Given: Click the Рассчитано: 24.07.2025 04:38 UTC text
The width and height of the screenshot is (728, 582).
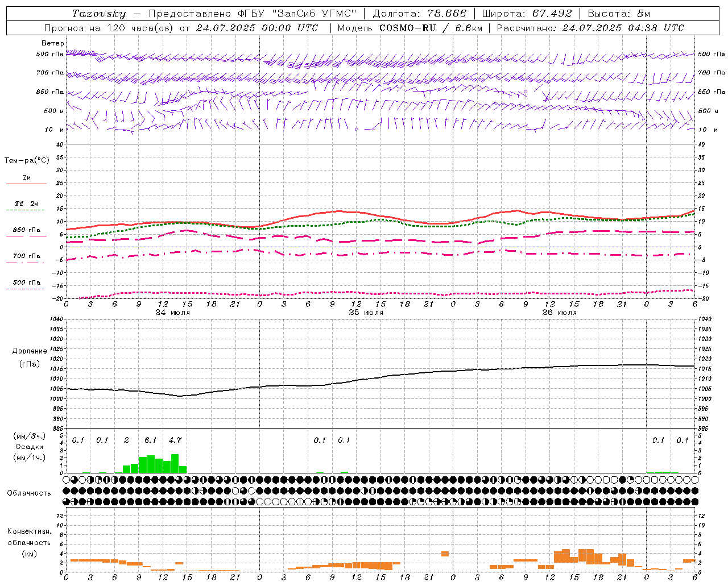Looking at the screenshot, I should (x=590, y=28).
